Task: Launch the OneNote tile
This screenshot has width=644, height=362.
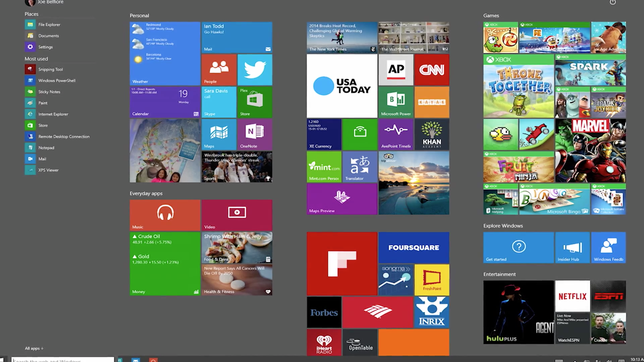Action: tap(255, 134)
